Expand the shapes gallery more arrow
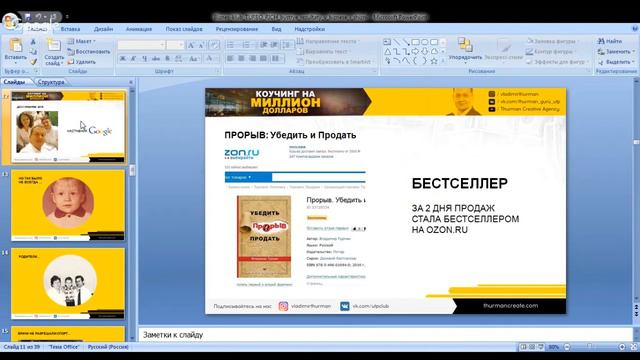Image resolution: width=640 pixels, height=360 pixels. (x=443, y=61)
